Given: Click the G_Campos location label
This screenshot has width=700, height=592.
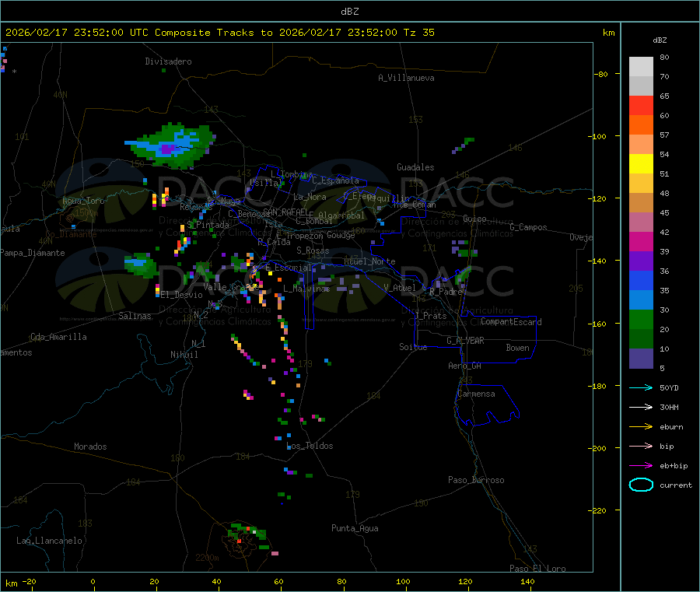Looking at the screenshot, I should click(x=529, y=227).
